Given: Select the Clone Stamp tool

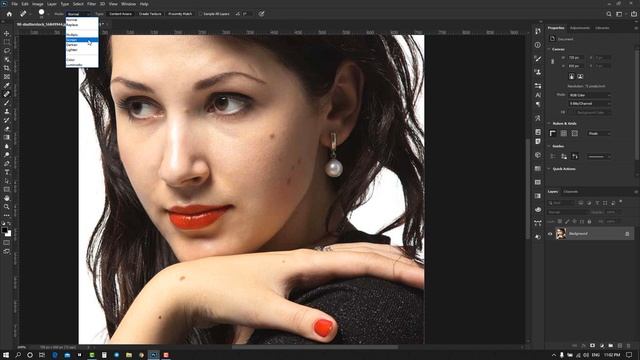Looking at the screenshot, I should pyautogui.click(x=7, y=111).
